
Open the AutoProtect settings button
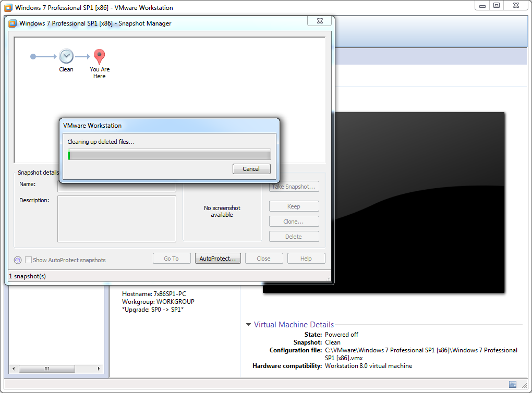(x=217, y=259)
